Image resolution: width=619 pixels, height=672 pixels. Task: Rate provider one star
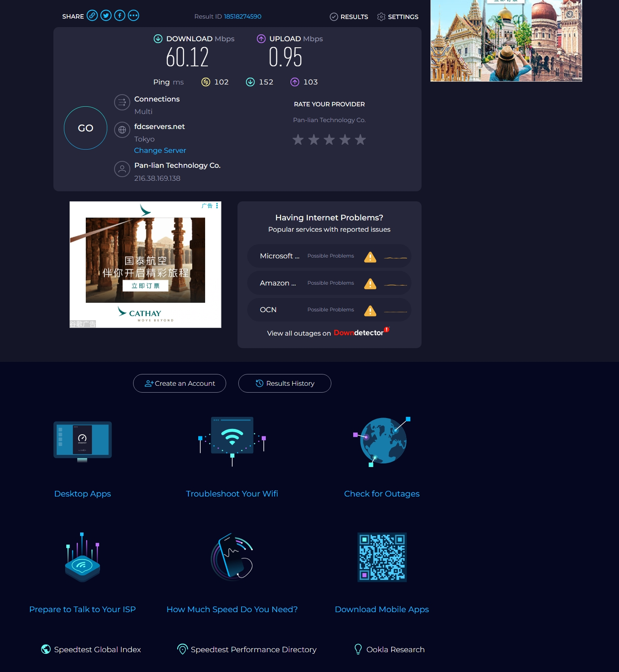pos(298,140)
